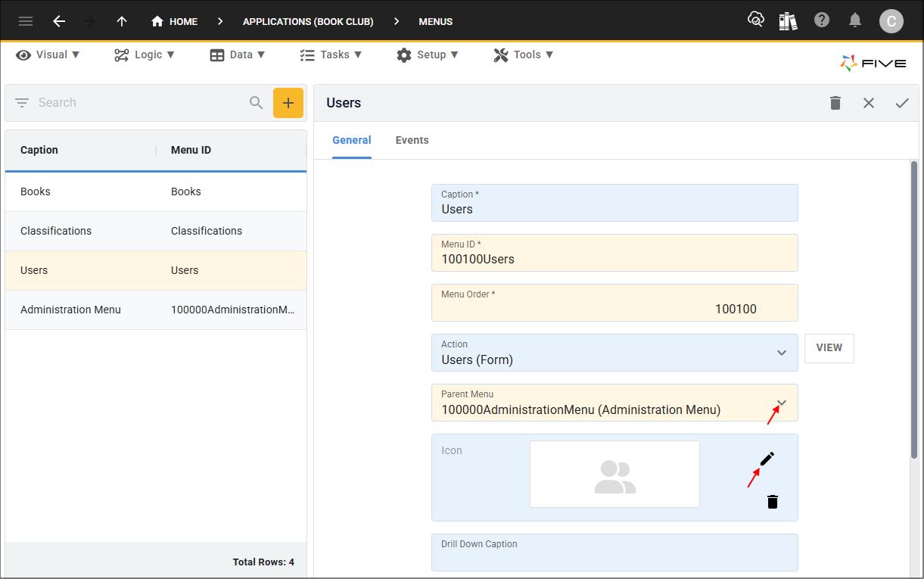Cancel editing with X icon
This screenshot has width=924, height=579.
[x=869, y=103]
